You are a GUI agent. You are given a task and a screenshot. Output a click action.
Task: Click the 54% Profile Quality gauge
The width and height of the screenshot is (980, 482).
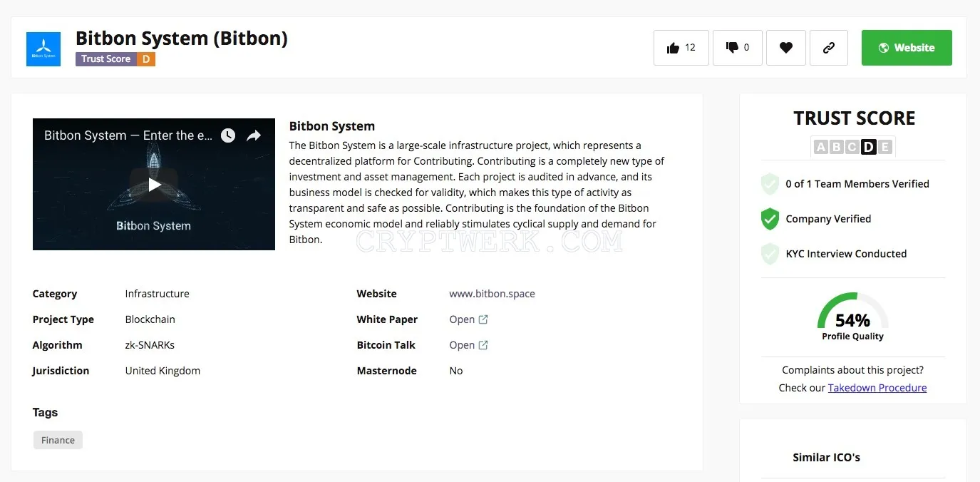click(x=852, y=317)
